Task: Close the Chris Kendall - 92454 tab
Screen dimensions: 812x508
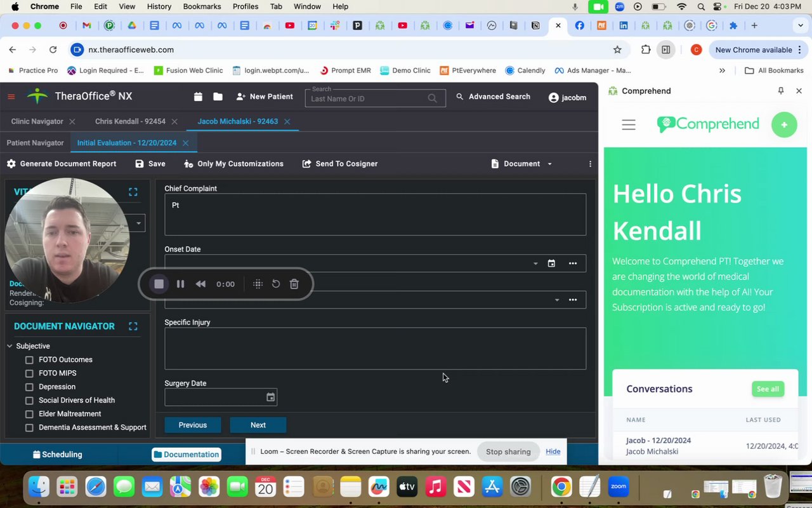Action: 174,121
